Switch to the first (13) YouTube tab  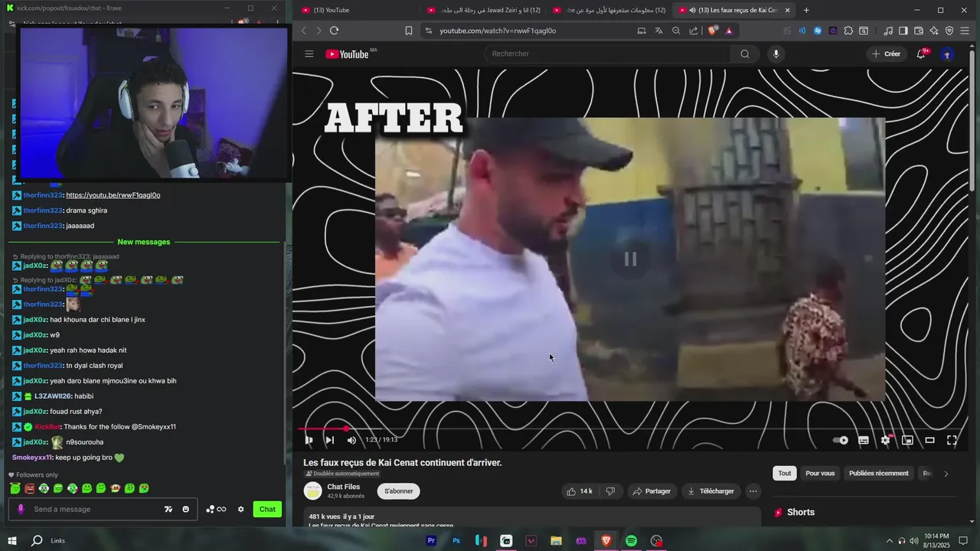pyautogui.click(x=357, y=10)
